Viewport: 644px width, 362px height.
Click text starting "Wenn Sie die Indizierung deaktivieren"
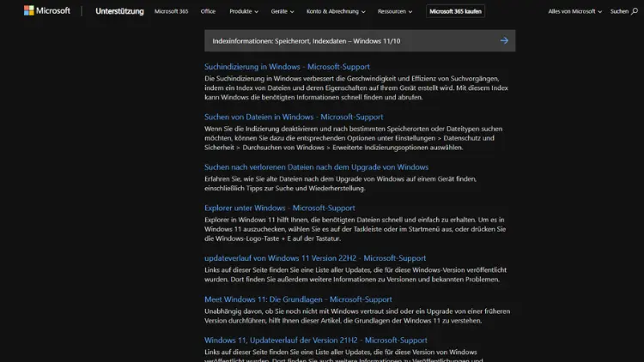tap(354, 138)
